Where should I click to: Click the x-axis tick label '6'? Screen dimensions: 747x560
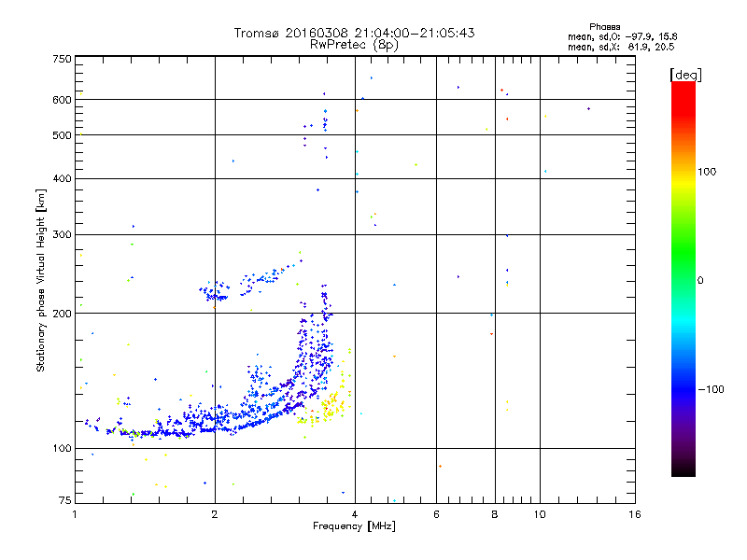click(x=436, y=514)
